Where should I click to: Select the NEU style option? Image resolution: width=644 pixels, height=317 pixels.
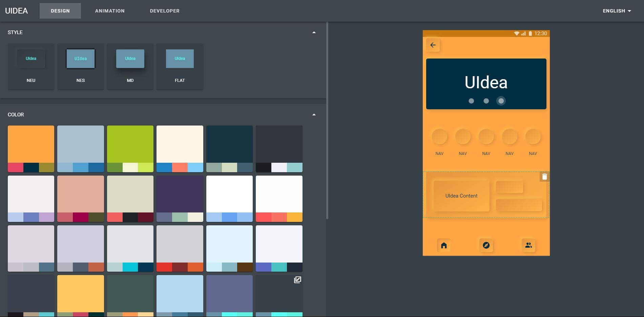click(x=31, y=66)
